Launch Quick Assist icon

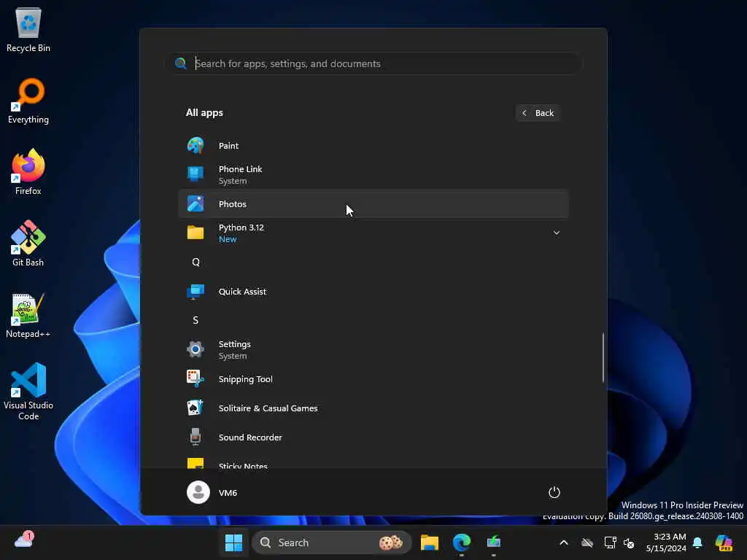(x=196, y=292)
